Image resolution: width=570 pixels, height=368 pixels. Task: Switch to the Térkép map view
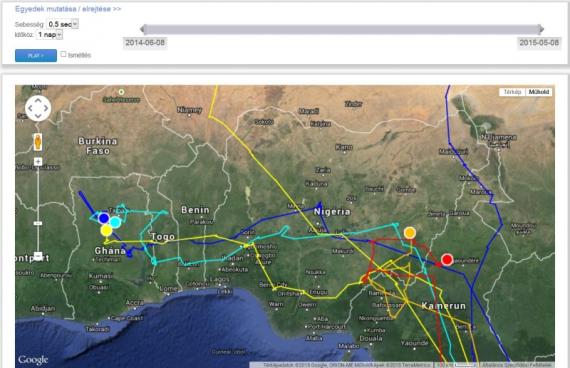tap(512, 92)
